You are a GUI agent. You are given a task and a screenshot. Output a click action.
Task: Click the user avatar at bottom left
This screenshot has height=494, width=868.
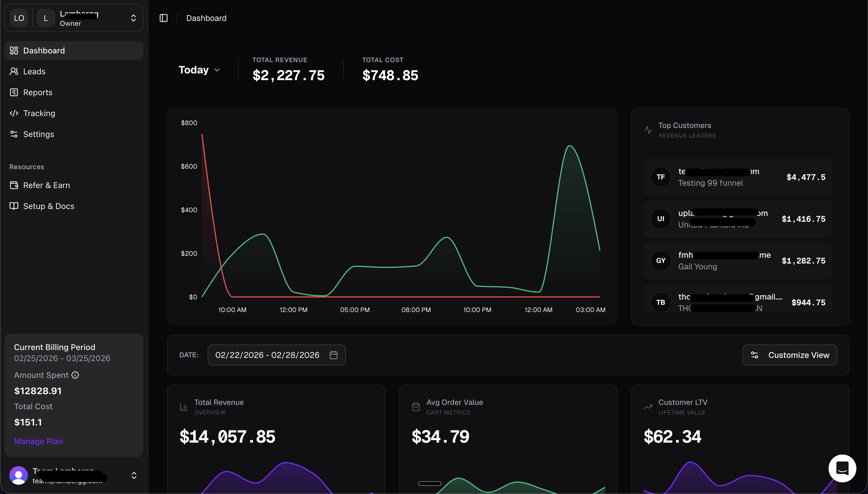click(19, 475)
